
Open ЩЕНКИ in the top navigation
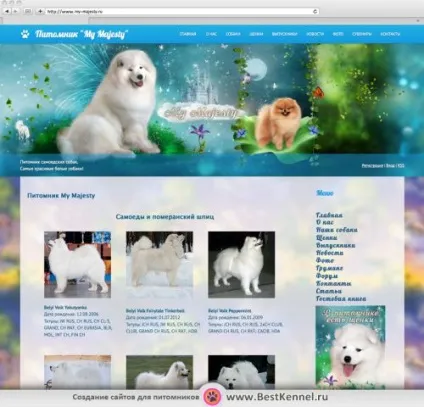click(x=256, y=34)
